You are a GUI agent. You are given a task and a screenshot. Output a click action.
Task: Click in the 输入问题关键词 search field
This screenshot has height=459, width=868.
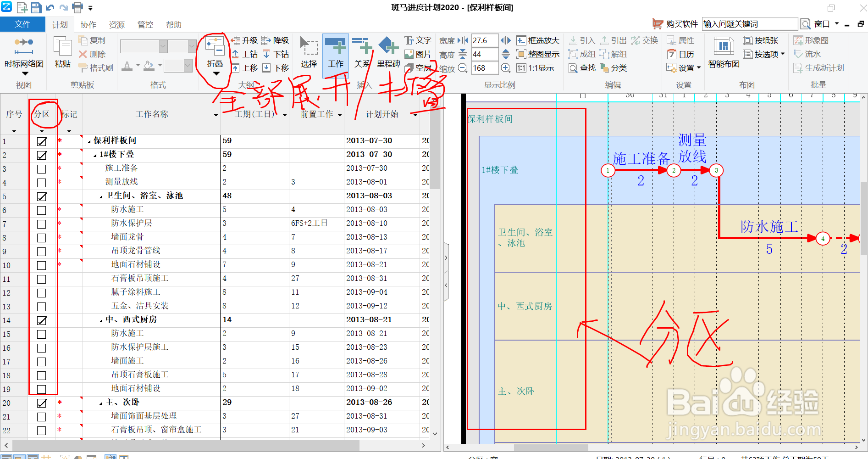point(750,24)
